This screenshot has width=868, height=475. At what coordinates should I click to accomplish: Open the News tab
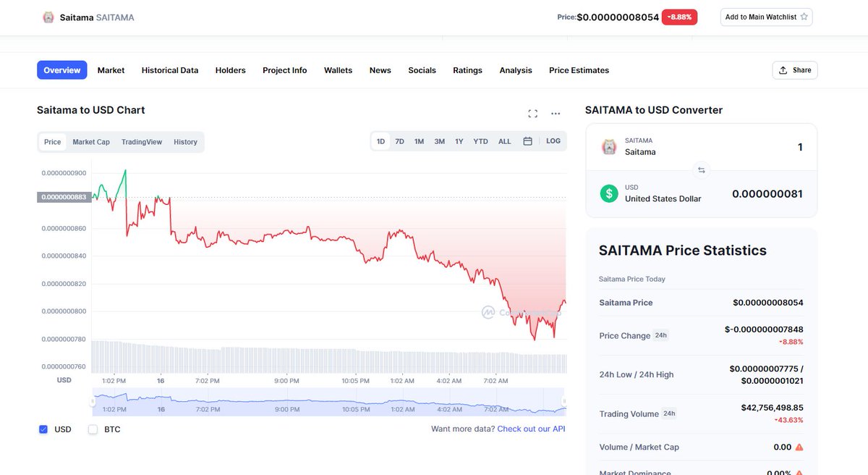coord(380,70)
